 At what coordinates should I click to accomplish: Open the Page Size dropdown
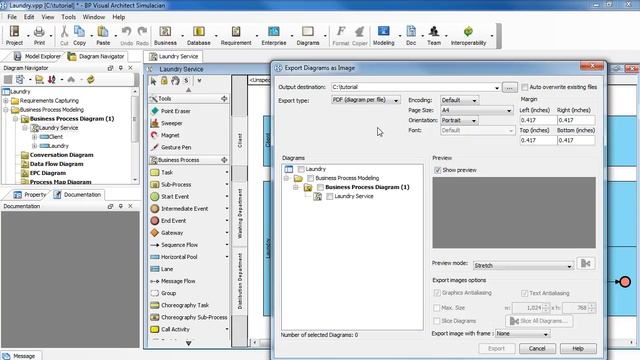click(x=477, y=110)
